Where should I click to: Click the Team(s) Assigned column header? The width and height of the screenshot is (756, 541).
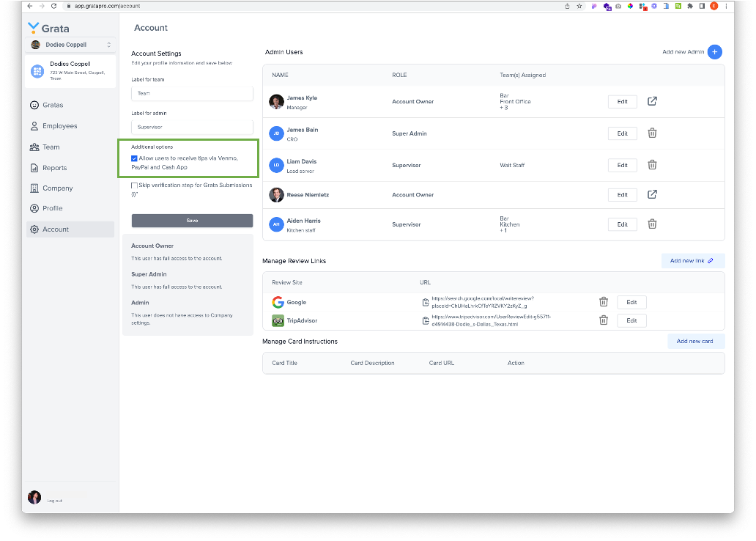[522, 76]
